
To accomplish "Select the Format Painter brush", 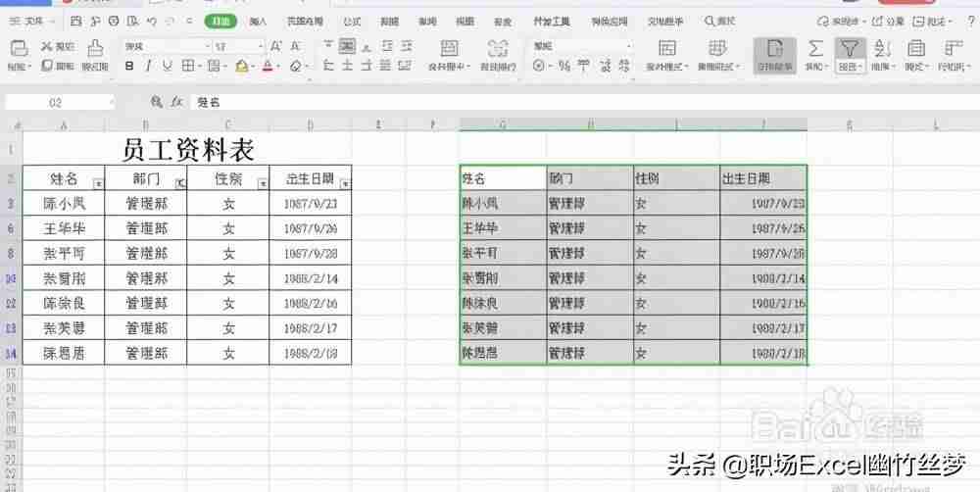I will coord(95,48).
